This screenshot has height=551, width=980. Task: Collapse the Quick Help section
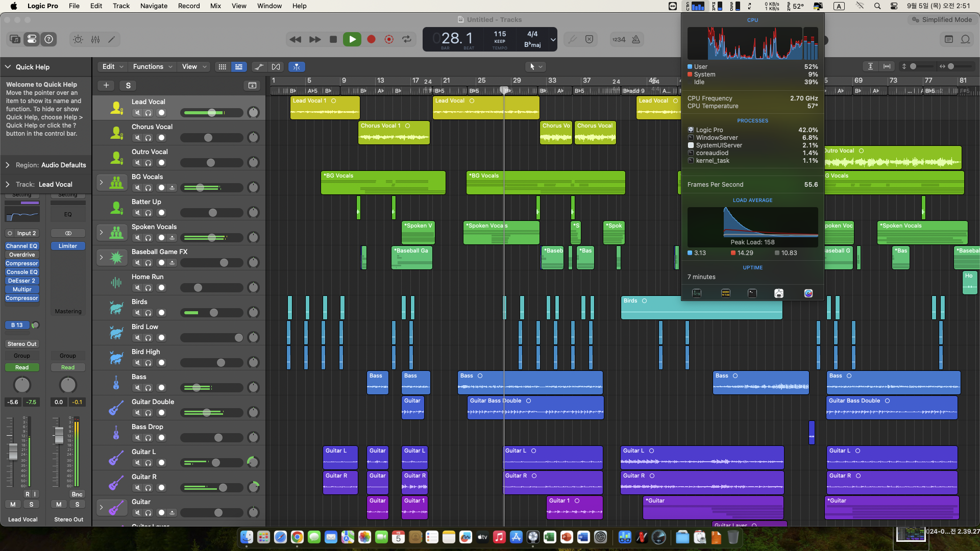pyautogui.click(x=8, y=67)
